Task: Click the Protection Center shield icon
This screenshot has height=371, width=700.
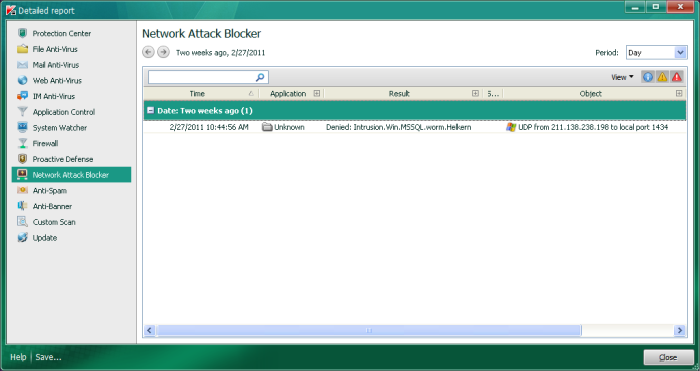Action: tap(22, 33)
